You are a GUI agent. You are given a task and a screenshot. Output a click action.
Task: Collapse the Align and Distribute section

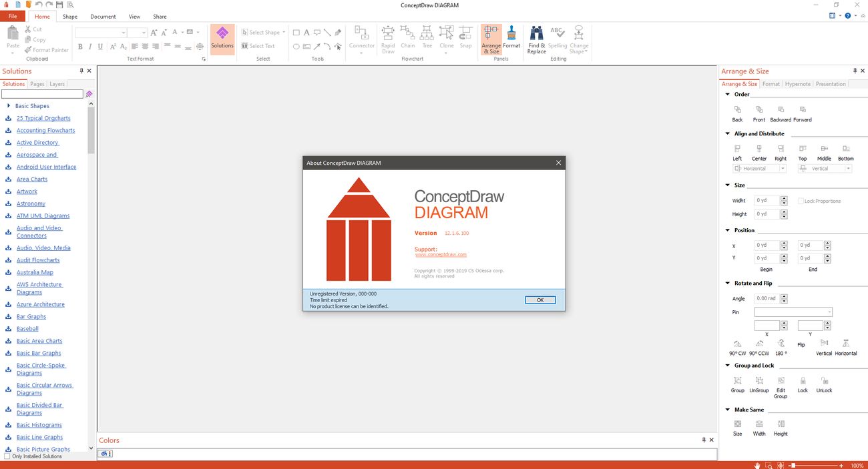point(728,133)
